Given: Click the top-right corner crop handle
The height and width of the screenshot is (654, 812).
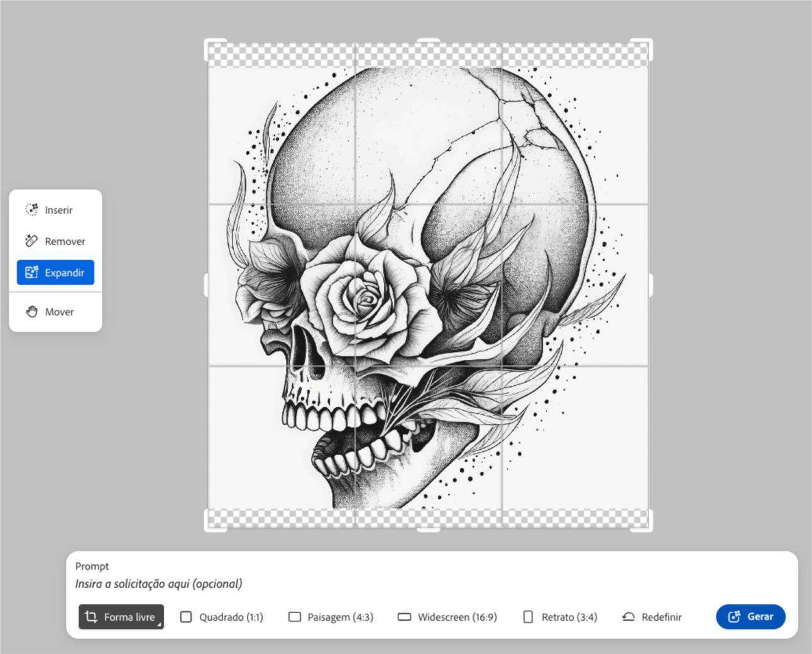Looking at the screenshot, I should [x=647, y=45].
